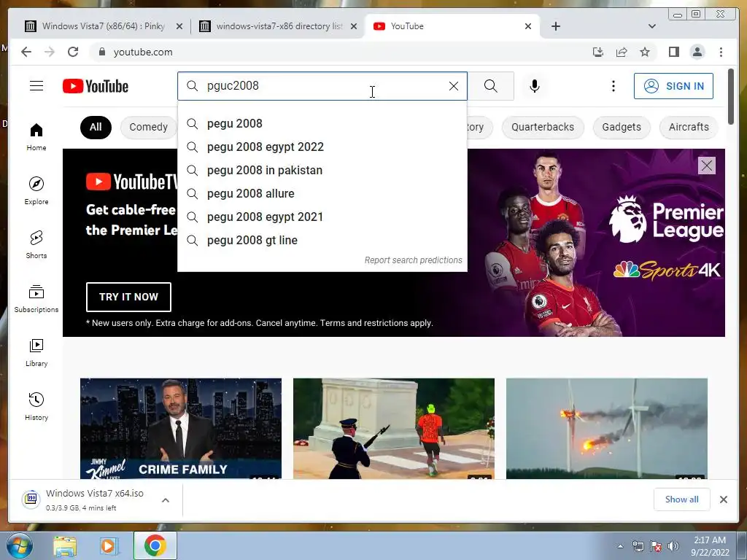Go forward in Chrome

tap(50, 52)
